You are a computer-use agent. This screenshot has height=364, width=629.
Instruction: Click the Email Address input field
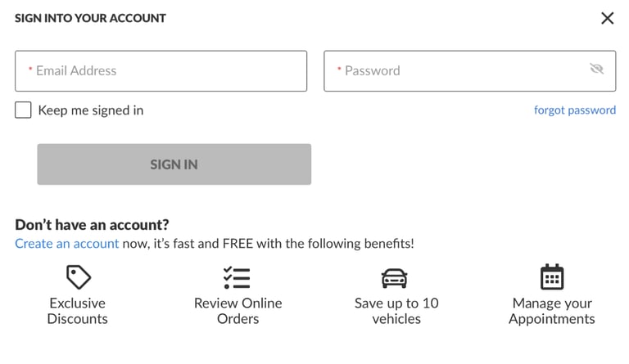161,71
